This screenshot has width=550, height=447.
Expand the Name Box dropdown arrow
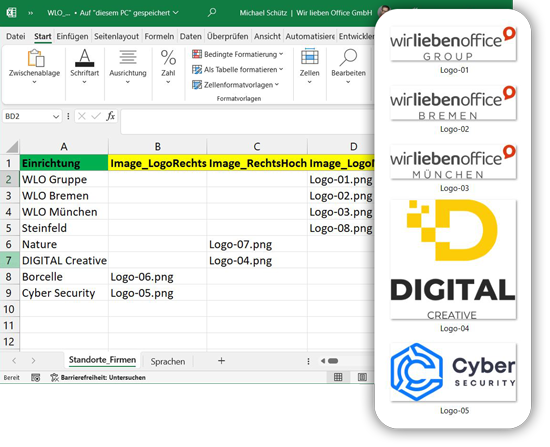pos(55,116)
